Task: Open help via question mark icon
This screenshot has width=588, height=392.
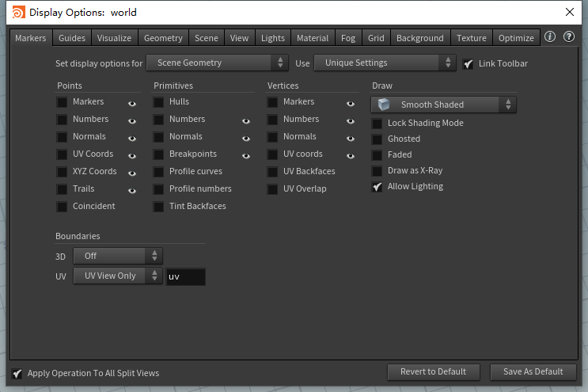Action: [x=568, y=37]
